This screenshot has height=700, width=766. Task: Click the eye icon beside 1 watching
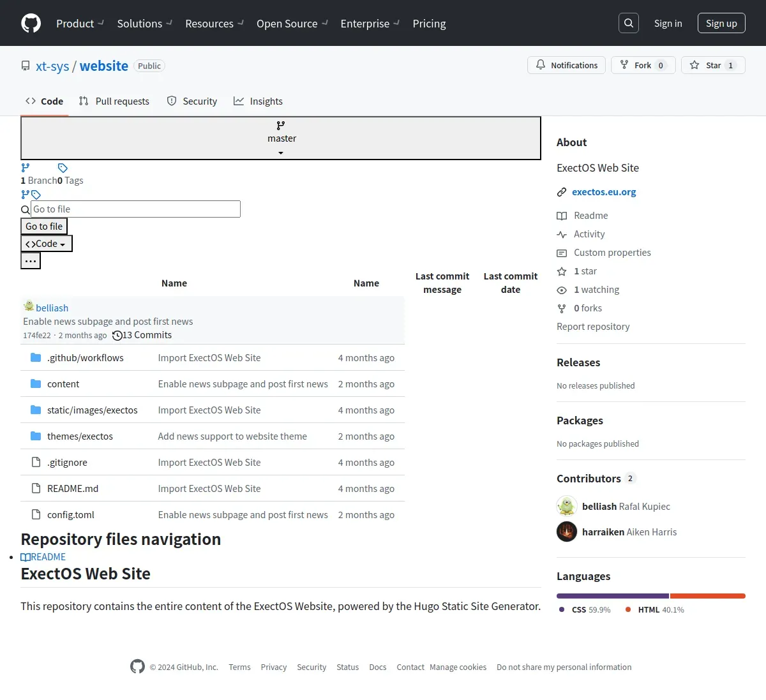562,290
